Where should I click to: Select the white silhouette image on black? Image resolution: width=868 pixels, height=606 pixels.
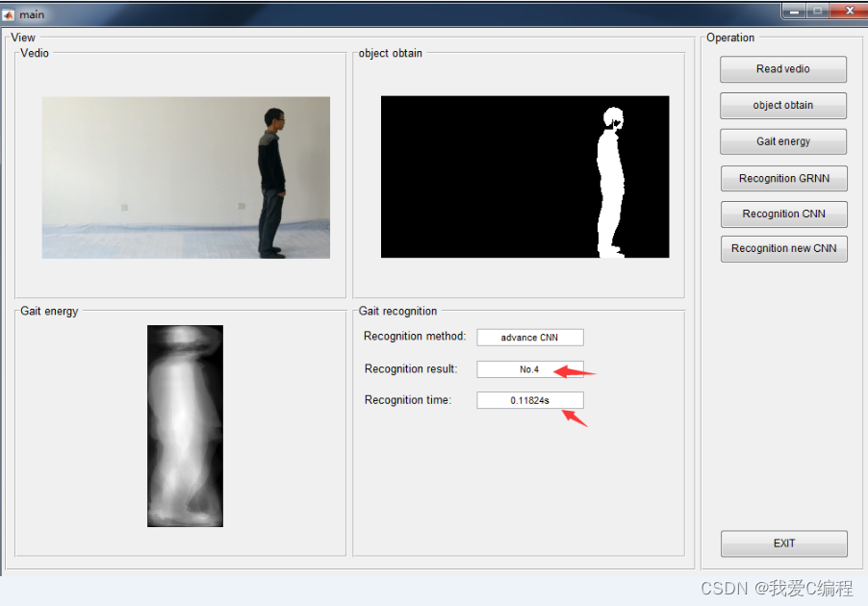point(524,177)
